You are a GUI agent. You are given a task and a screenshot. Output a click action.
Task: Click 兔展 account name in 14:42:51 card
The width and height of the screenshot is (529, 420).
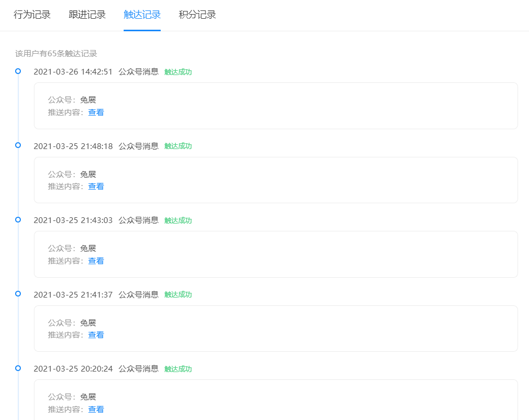[88, 100]
